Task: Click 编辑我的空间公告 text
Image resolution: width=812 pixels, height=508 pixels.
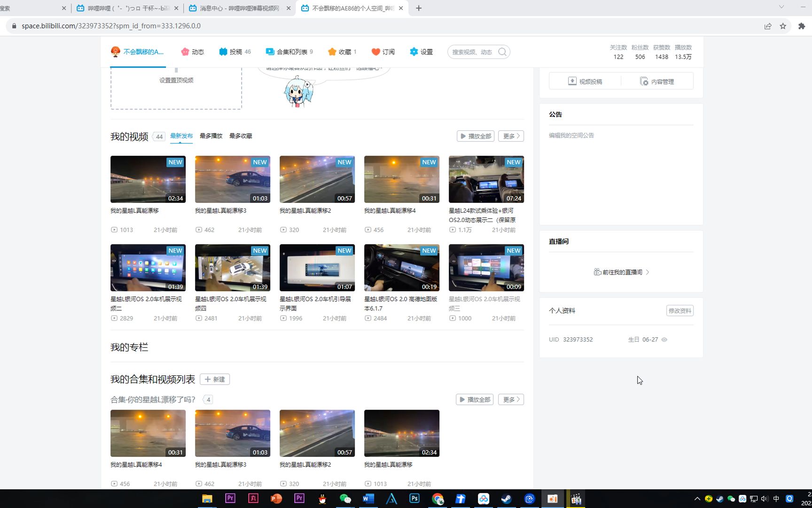Action: [571, 135]
